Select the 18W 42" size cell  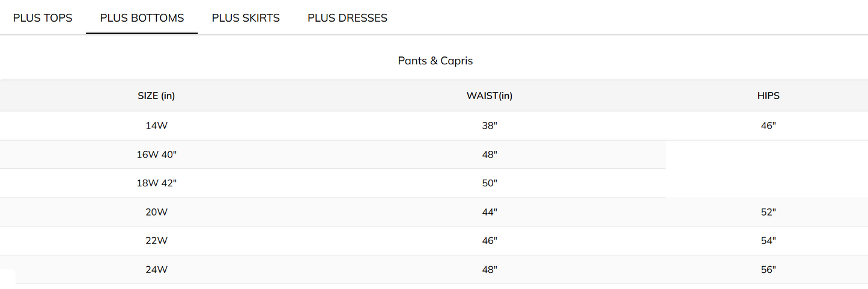[x=156, y=183]
